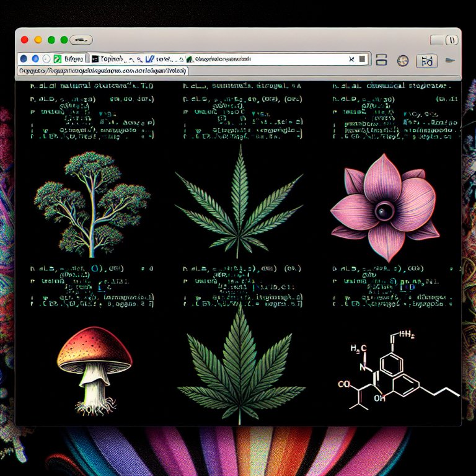Click the small white circle reload icon
This screenshot has width=476, height=476.
point(46,59)
